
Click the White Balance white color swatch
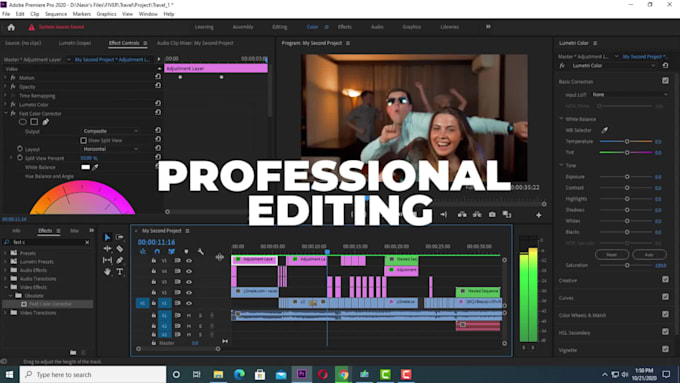[x=85, y=167]
